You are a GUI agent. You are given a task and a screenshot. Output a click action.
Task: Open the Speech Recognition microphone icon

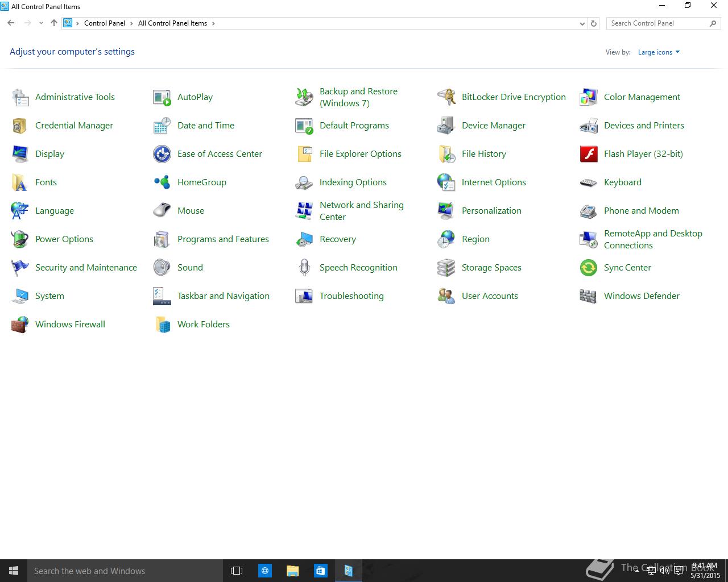point(304,268)
